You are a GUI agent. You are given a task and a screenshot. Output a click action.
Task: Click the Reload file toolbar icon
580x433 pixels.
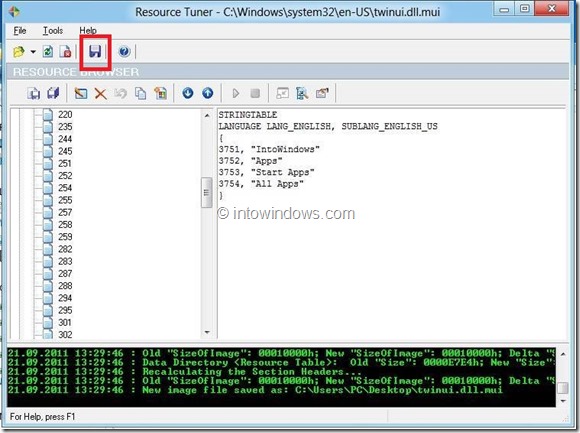48,52
